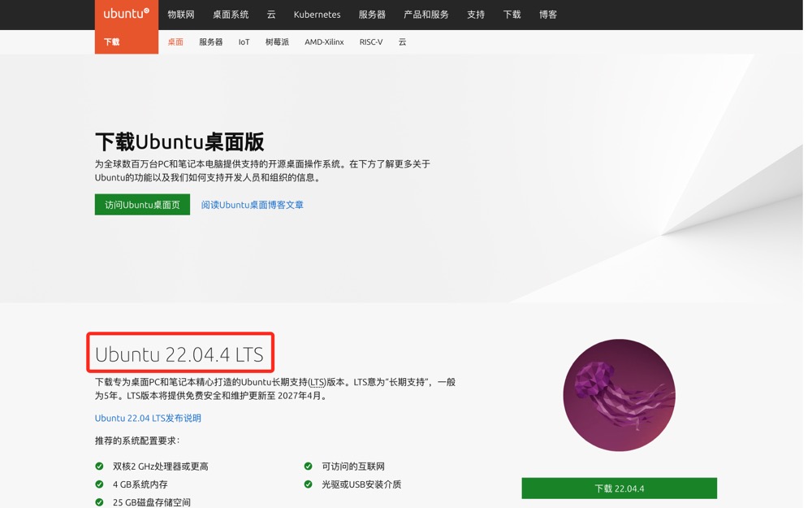Click check icon beside 光驱或USB安装介质
This screenshot has width=812, height=508.
coord(308,484)
